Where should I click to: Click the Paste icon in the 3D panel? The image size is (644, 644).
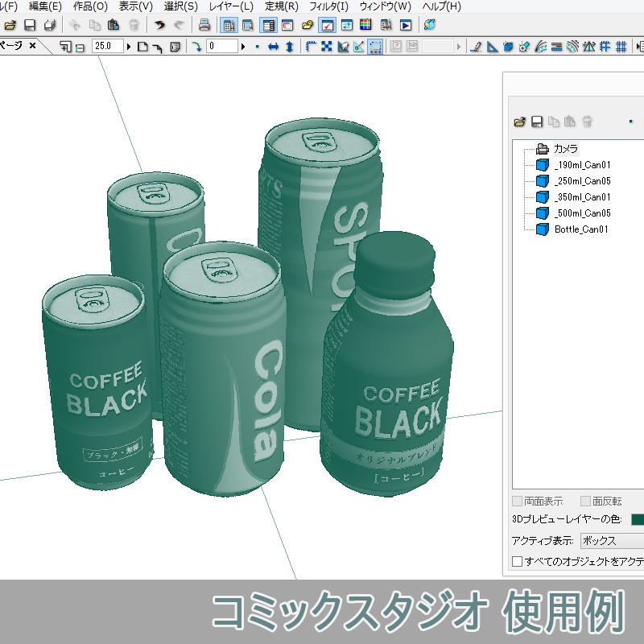(x=571, y=122)
